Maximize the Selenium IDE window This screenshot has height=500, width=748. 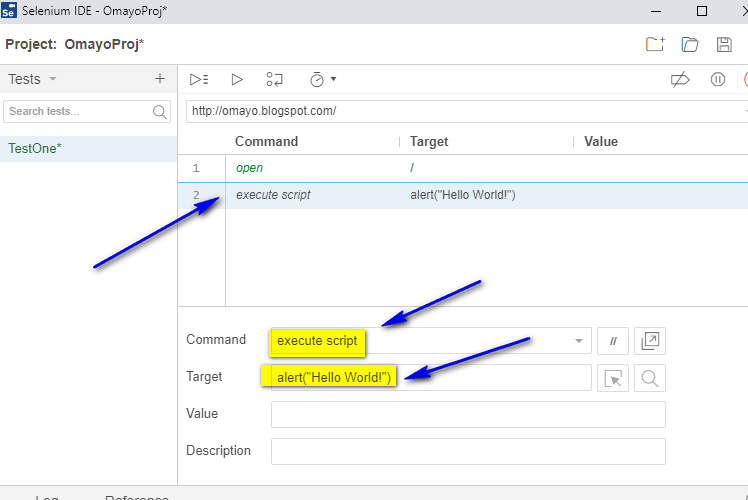702,11
